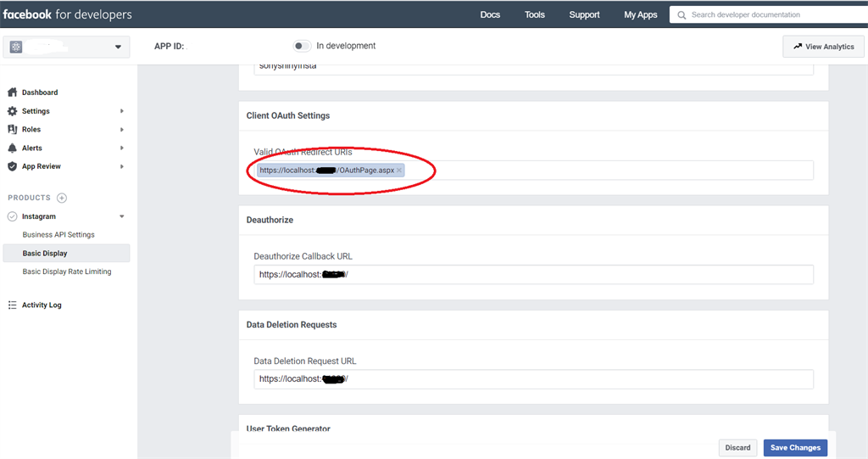Click the Instagram checkmark circle icon
Viewport: 868px width, 459px height.
[12, 216]
